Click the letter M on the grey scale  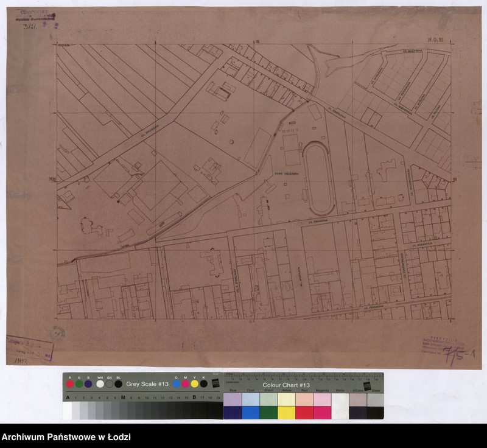(124, 397)
